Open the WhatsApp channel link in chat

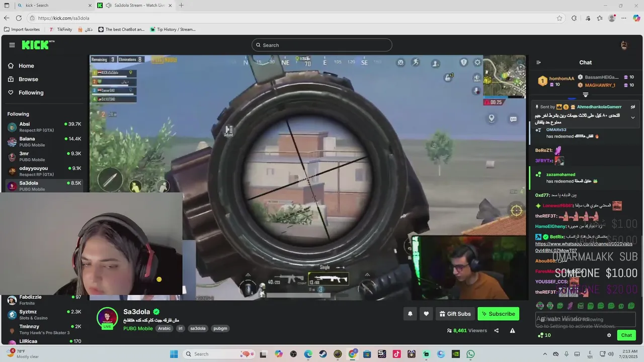[584, 247]
